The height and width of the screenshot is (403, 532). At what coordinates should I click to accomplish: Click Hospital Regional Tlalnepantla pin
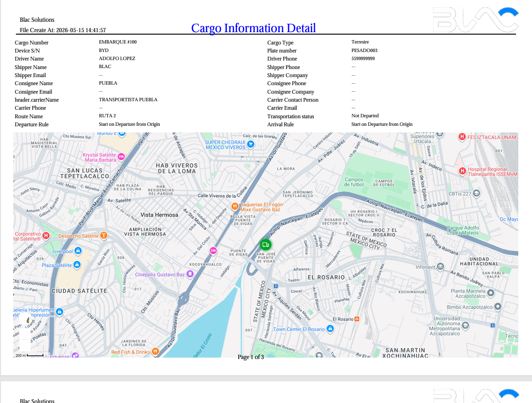(x=462, y=171)
